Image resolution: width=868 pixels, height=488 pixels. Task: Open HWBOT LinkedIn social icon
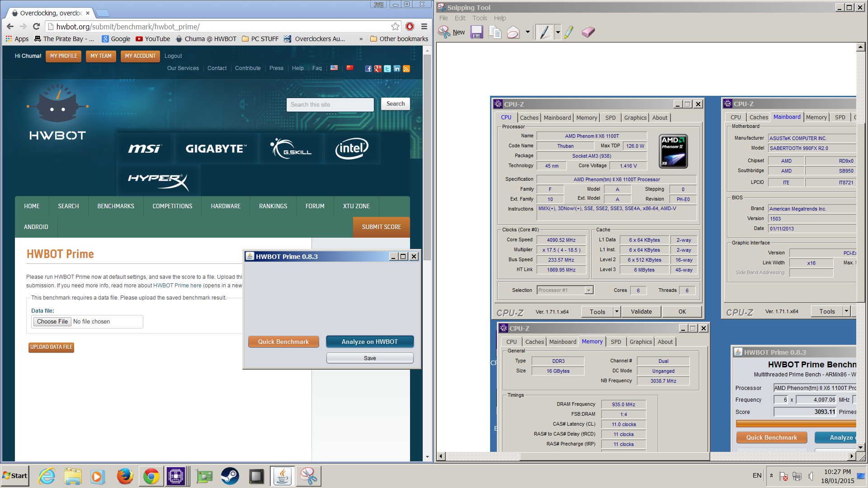397,69
